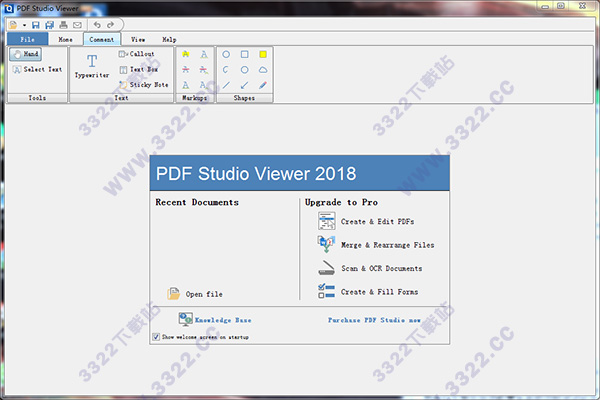Click Create & Fill Forms upgrade option
The image size is (600, 400).
[x=368, y=292]
